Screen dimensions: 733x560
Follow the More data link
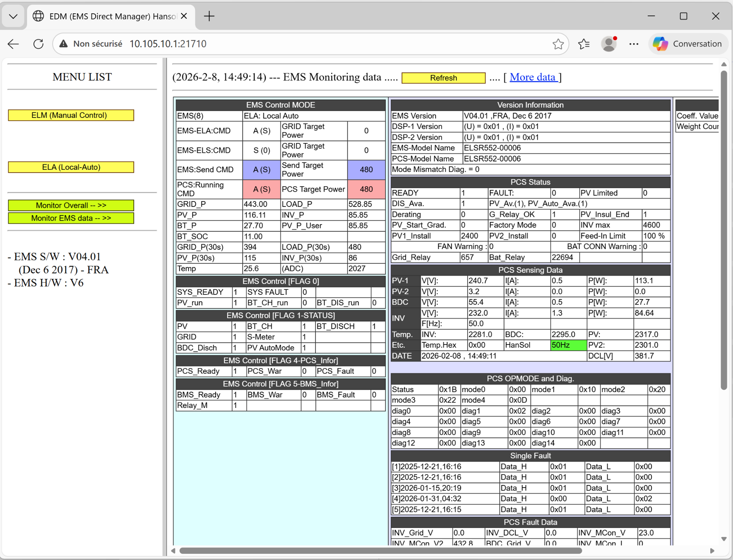point(533,77)
